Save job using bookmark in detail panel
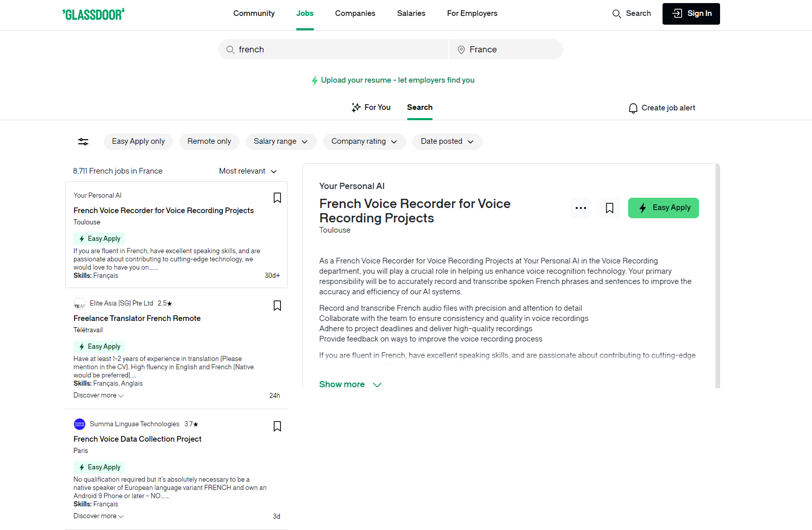 point(610,208)
